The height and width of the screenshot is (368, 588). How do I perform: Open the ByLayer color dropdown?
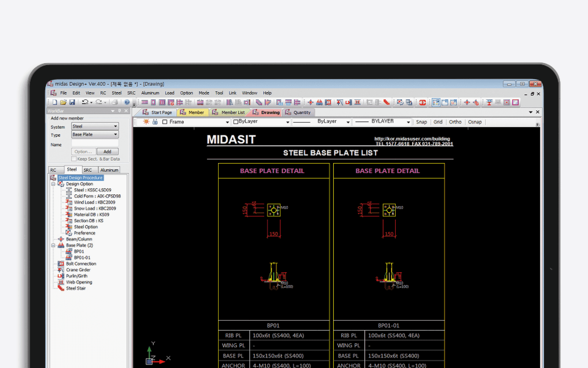click(x=288, y=122)
